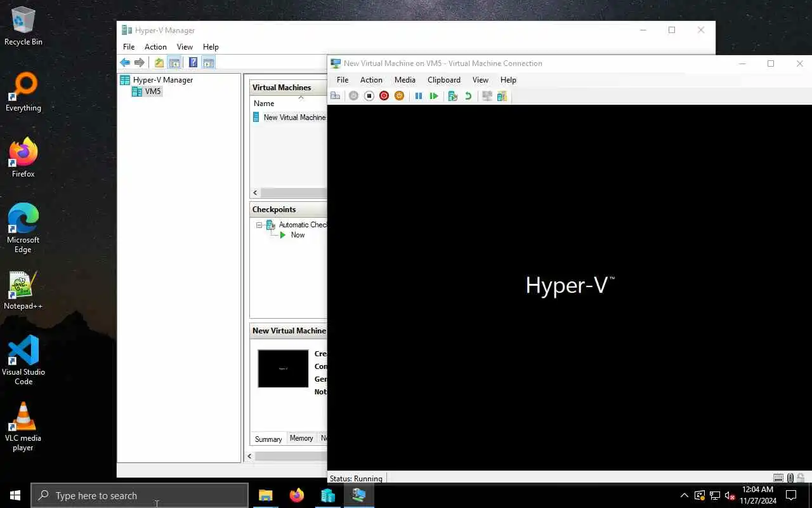The width and height of the screenshot is (812, 508).
Task: Open Action menu in Virtual Machine Connection
Action: click(371, 80)
